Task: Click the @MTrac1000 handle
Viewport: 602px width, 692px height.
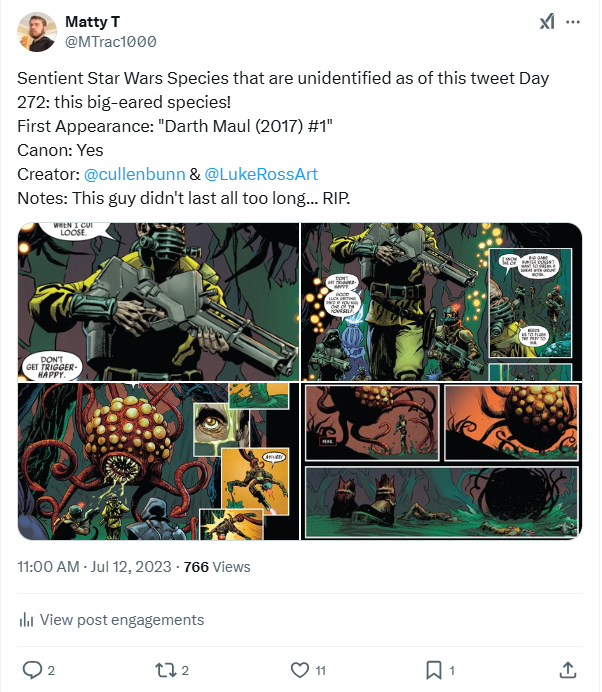Action: point(110,42)
